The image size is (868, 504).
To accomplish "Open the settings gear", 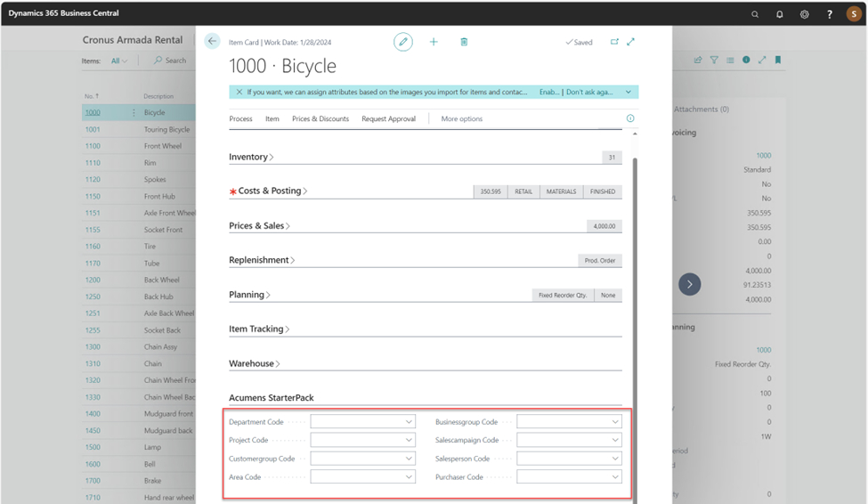I will coord(804,14).
